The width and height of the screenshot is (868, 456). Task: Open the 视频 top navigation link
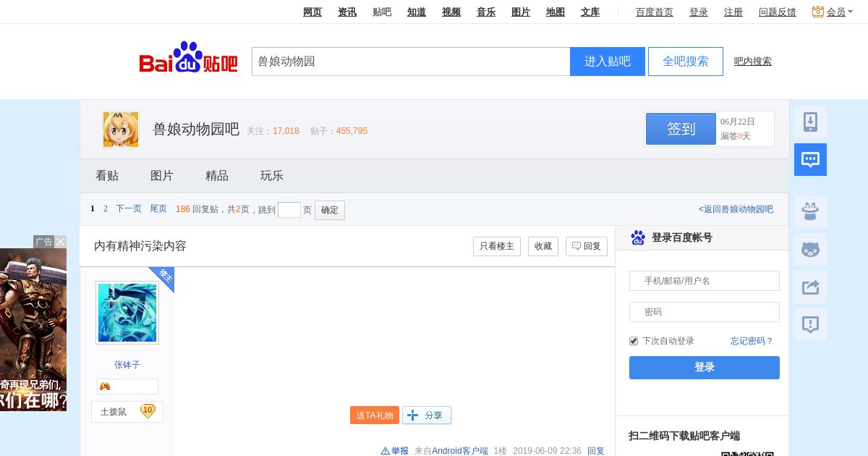tap(451, 12)
